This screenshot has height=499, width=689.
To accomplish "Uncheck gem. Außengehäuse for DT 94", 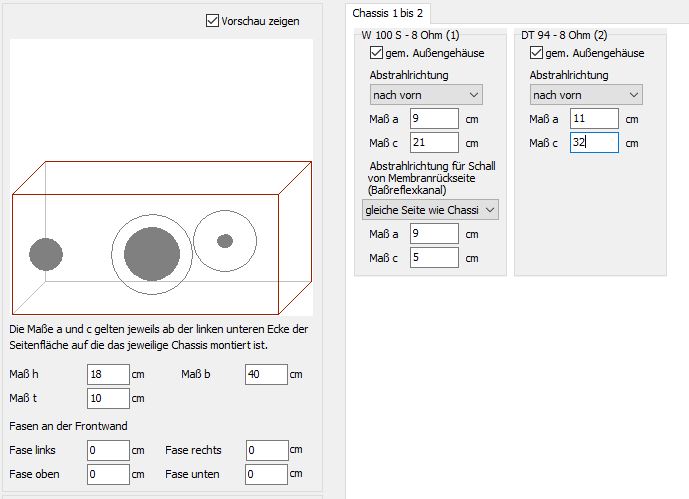I will tap(536, 53).
